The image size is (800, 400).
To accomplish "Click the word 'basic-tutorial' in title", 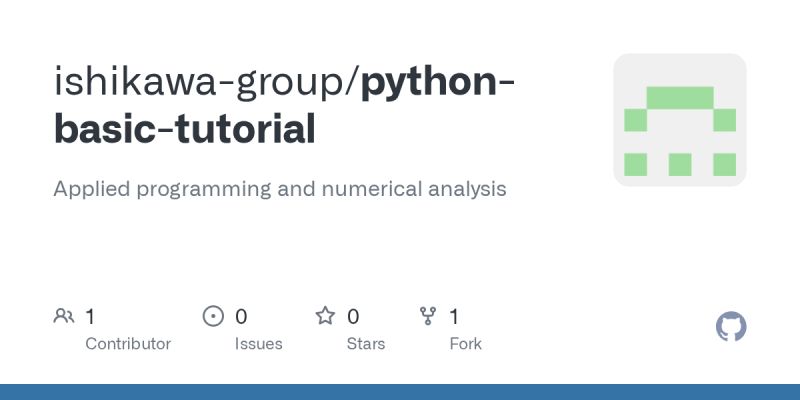I will [185, 130].
